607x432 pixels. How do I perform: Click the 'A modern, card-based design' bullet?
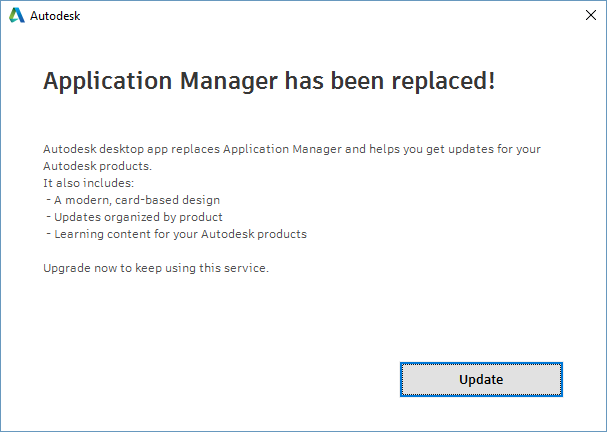pos(134,200)
